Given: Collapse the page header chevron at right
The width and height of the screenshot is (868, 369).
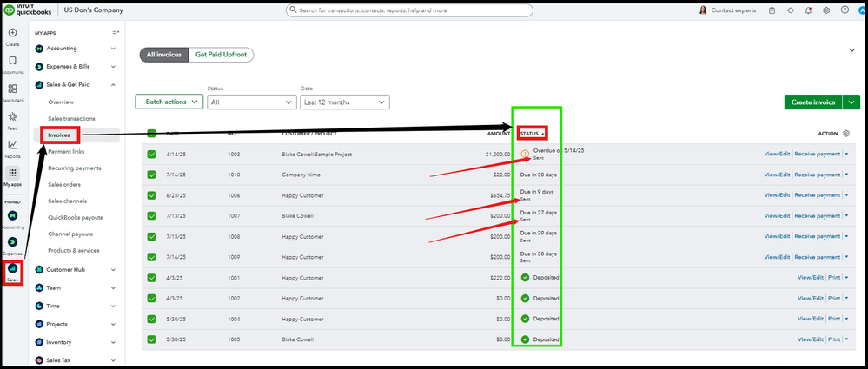Looking at the screenshot, I should [852, 50].
